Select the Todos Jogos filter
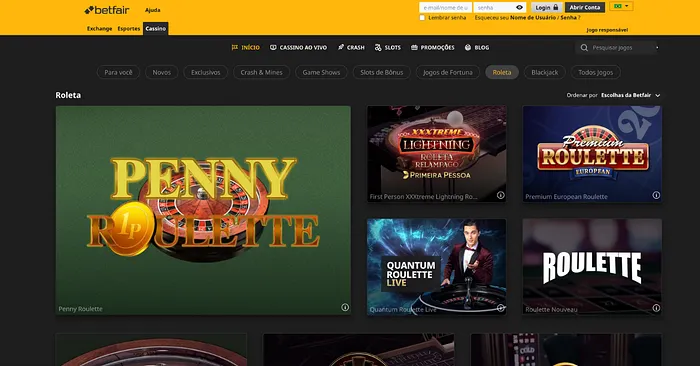 (596, 72)
